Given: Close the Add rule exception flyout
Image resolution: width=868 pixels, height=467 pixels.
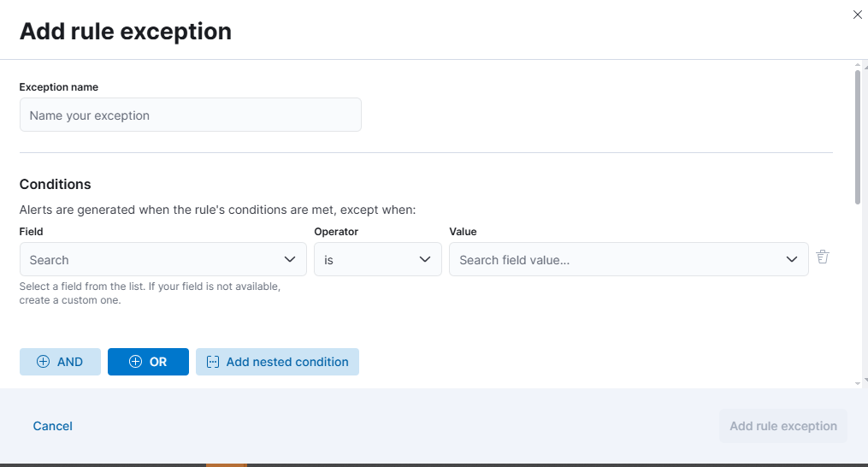Looking at the screenshot, I should click(x=857, y=15).
